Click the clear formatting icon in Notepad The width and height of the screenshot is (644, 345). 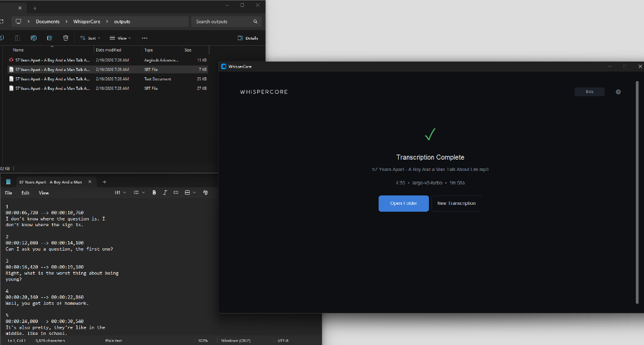click(205, 193)
